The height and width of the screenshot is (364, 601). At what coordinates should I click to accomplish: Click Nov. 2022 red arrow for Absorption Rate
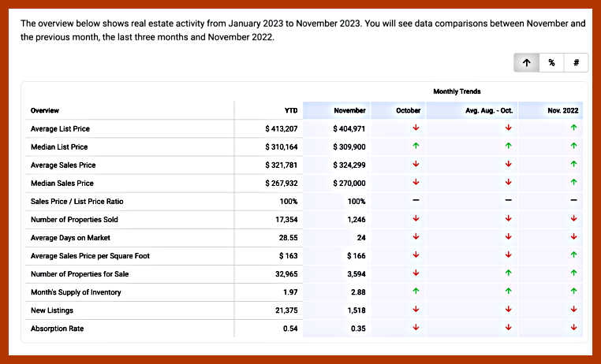click(x=573, y=328)
